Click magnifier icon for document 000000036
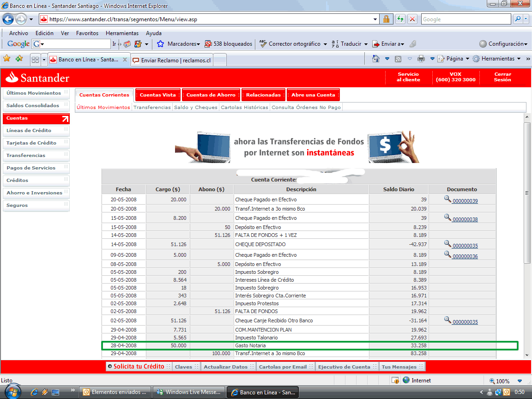Image resolution: width=532 pixels, height=399 pixels. pyautogui.click(x=447, y=254)
